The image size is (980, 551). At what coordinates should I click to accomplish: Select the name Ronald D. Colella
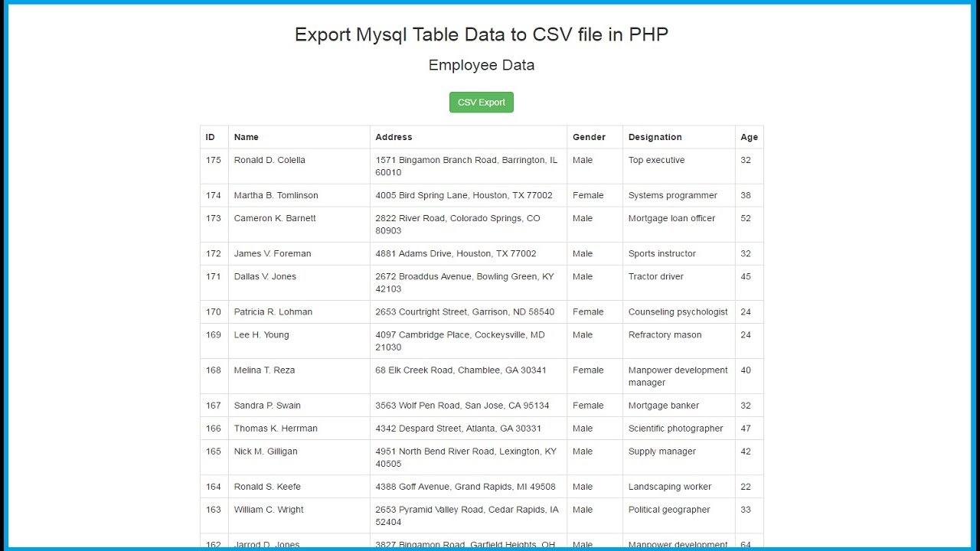[269, 160]
